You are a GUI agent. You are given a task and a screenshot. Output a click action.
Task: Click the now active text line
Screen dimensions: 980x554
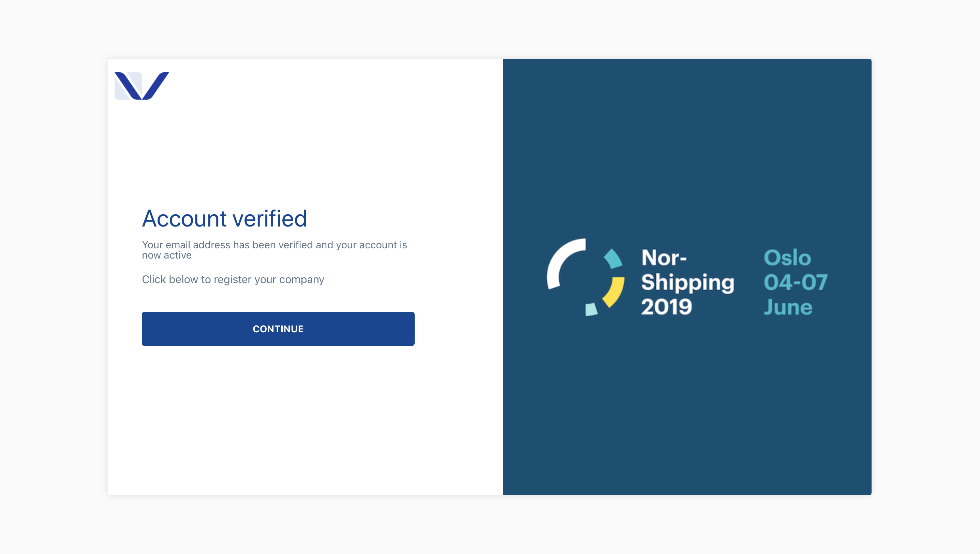click(167, 255)
